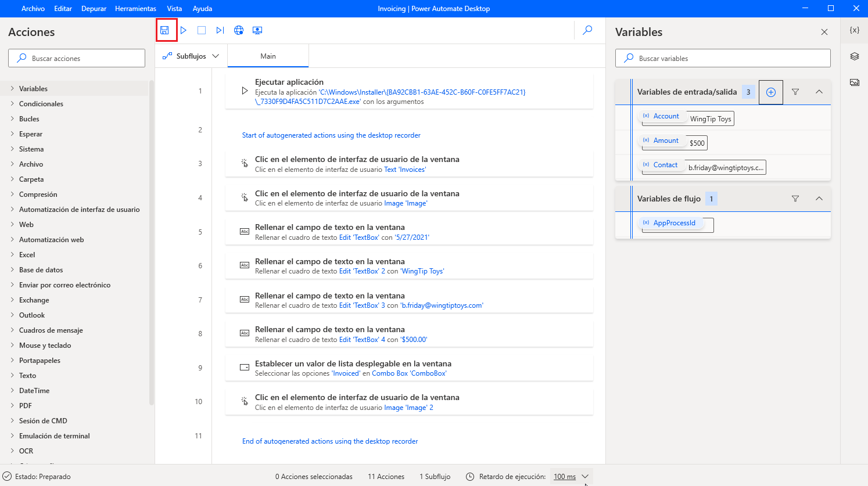Click the Buscar variables search field
The image size is (868, 486).
pyautogui.click(x=723, y=58)
